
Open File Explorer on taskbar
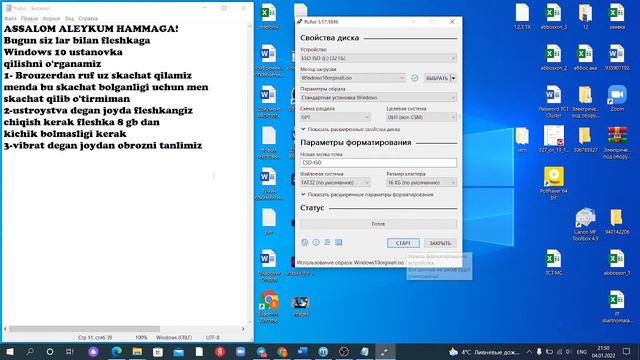(x=137, y=352)
